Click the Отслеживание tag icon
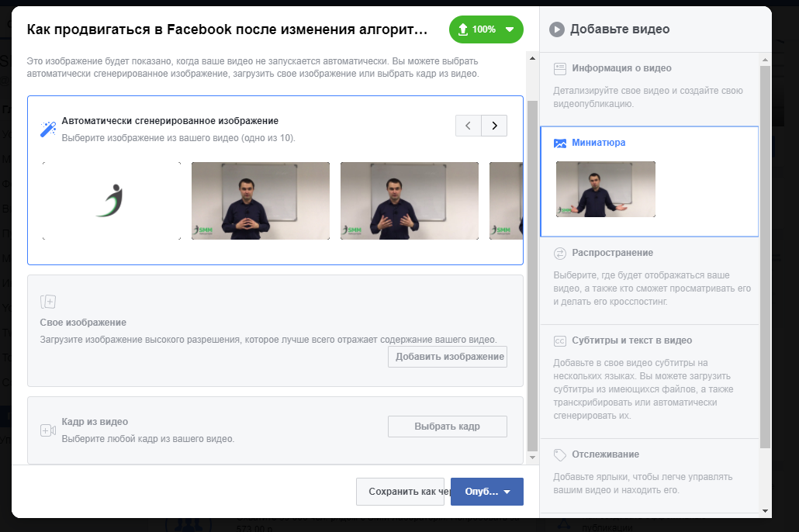 click(x=559, y=454)
